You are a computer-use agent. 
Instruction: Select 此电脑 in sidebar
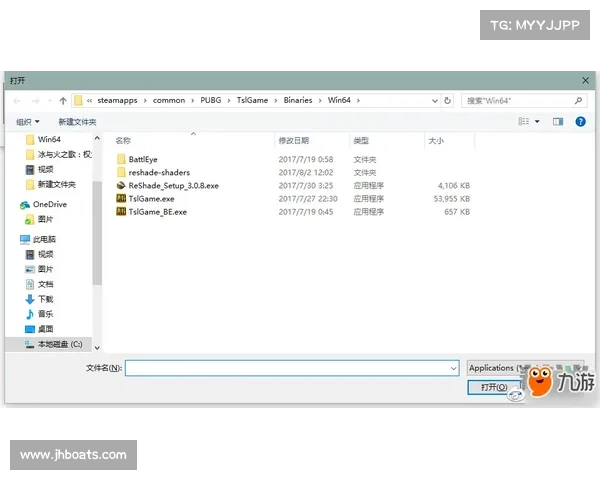(x=38, y=239)
